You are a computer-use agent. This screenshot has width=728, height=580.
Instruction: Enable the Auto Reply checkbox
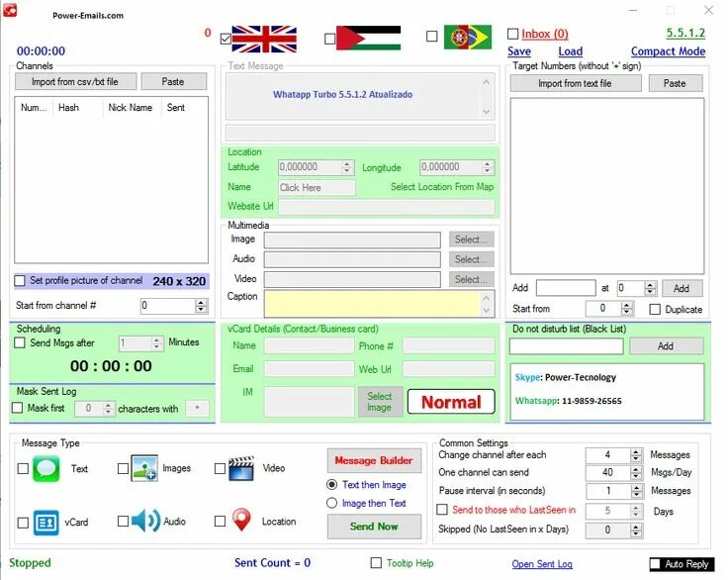[x=655, y=564]
